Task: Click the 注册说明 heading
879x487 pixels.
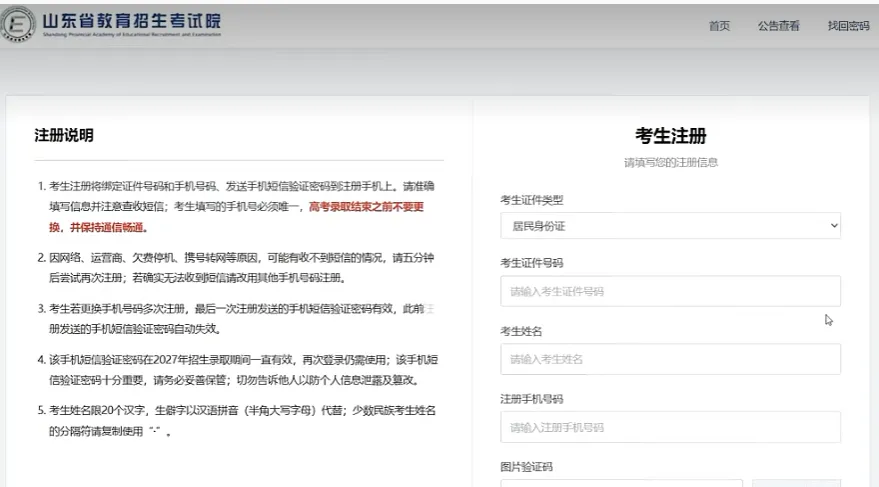Action: (64, 135)
